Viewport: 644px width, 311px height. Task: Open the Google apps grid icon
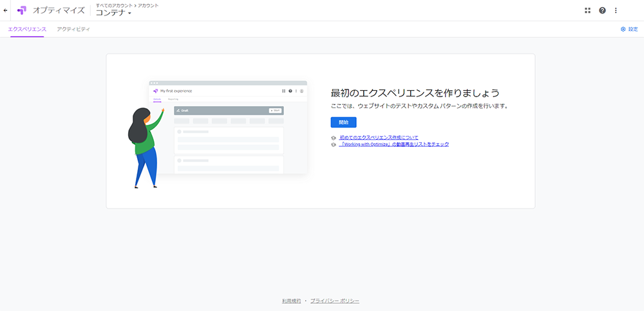click(x=587, y=10)
